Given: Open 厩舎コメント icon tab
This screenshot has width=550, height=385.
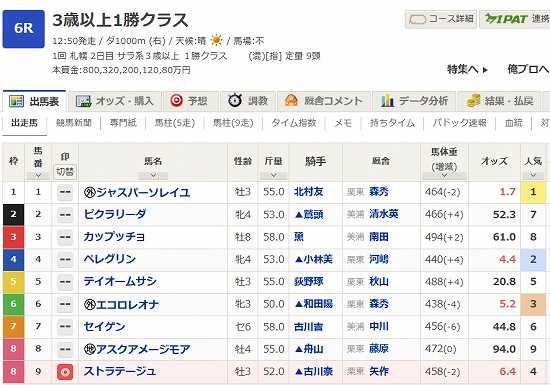Looking at the screenshot, I should (x=291, y=101).
